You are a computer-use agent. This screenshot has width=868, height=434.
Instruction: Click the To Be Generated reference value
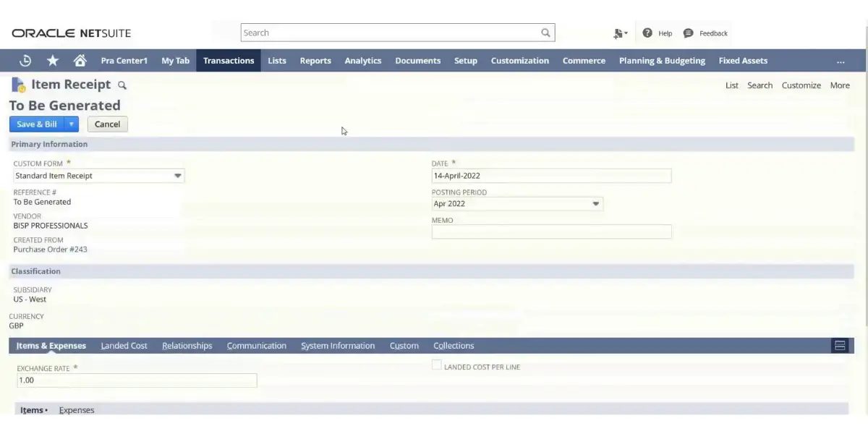coord(42,202)
